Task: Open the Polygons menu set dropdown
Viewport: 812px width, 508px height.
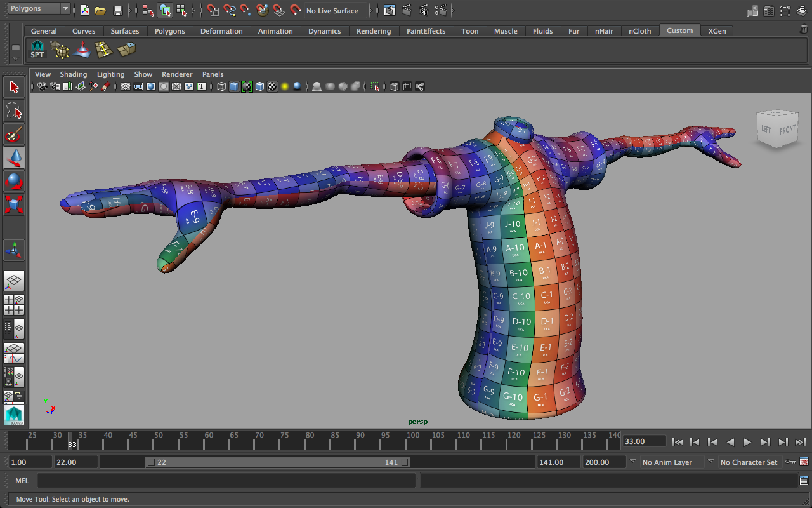Action: coord(38,8)
